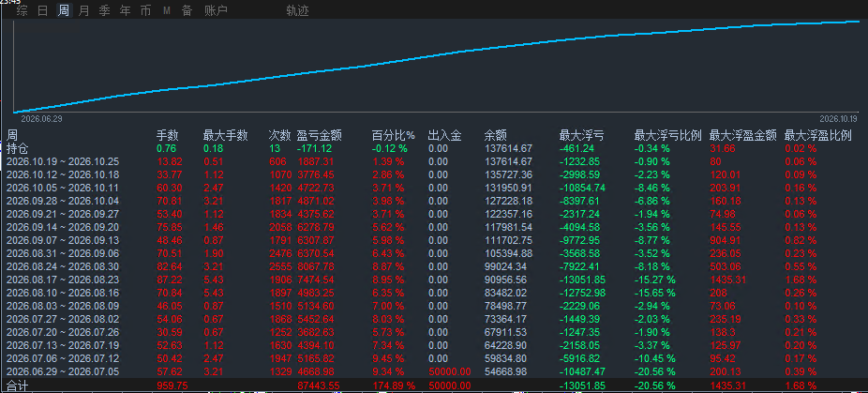Select the 2026.09.28 ~ 2026.10.04 week row

(434, 201)
